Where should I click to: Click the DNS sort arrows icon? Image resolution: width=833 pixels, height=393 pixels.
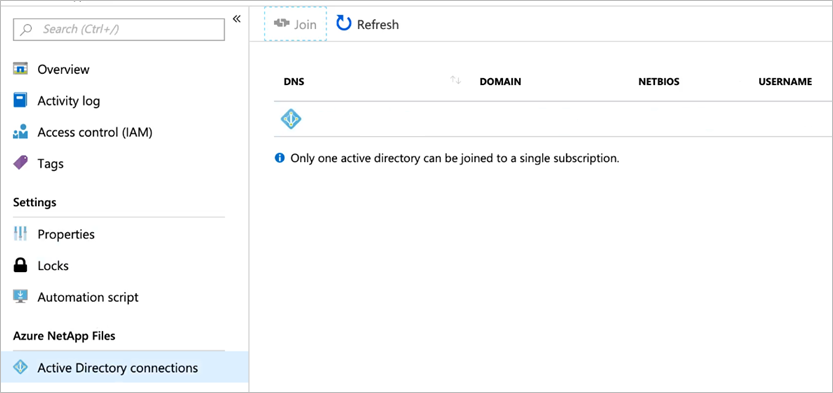455,80
